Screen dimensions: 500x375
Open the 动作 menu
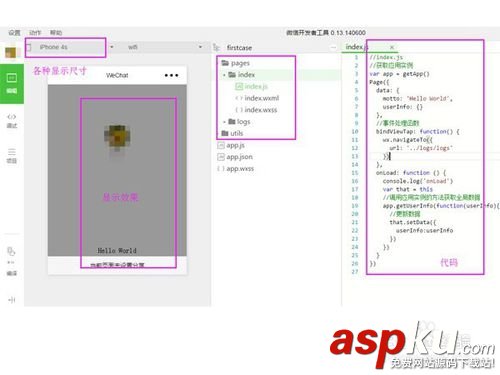tap(35, 33)
